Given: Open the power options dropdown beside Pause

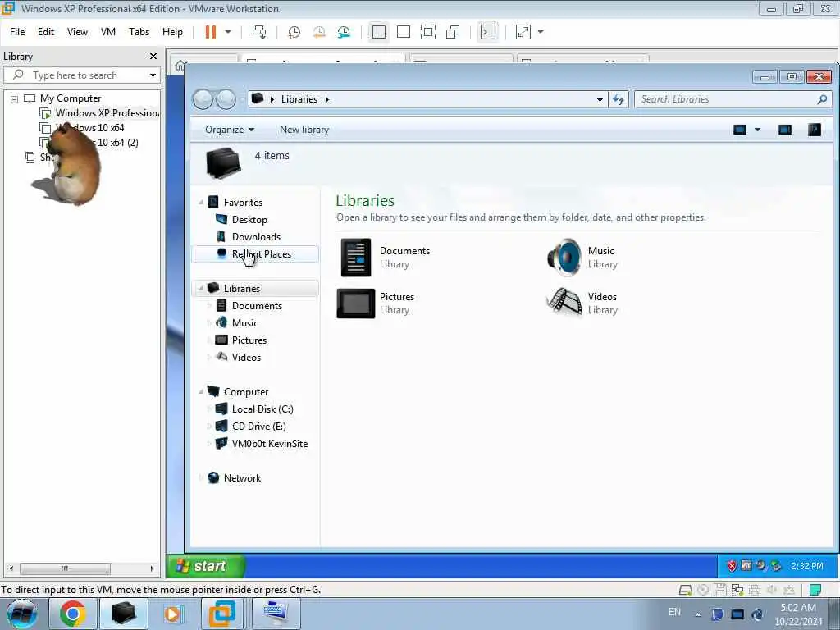Looking at the screenshot, I should (228, 32).
